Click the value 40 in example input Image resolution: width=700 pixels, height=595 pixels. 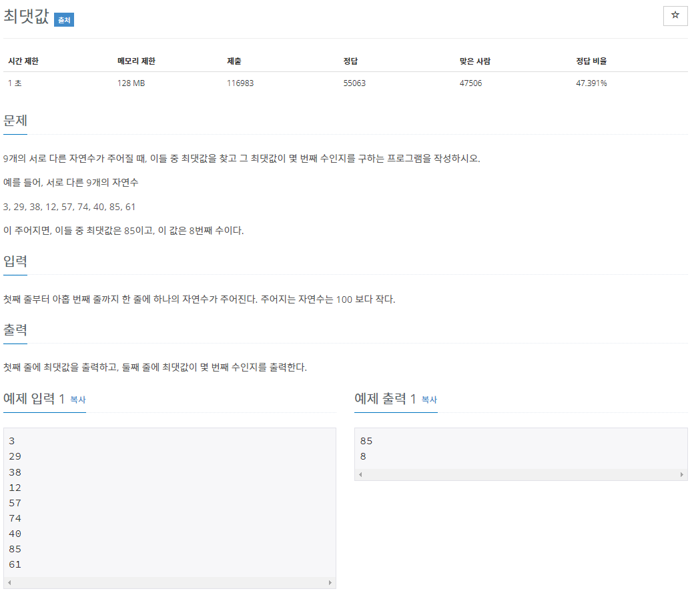tap(15, 534)
